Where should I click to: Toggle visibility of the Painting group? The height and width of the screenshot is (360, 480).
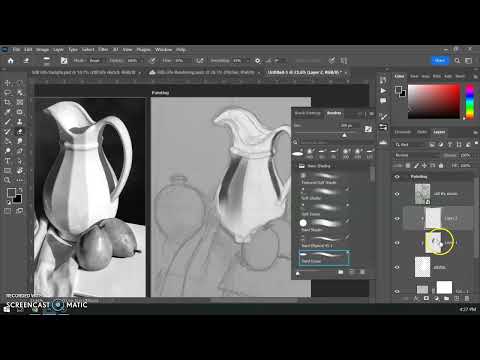tap(397, 177)
